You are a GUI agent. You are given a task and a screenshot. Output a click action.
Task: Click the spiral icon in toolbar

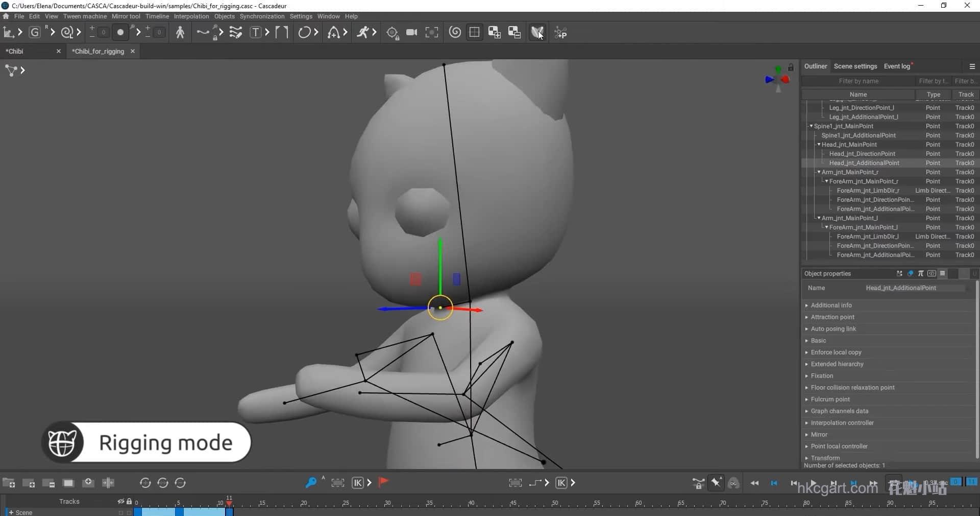[455, 33]
